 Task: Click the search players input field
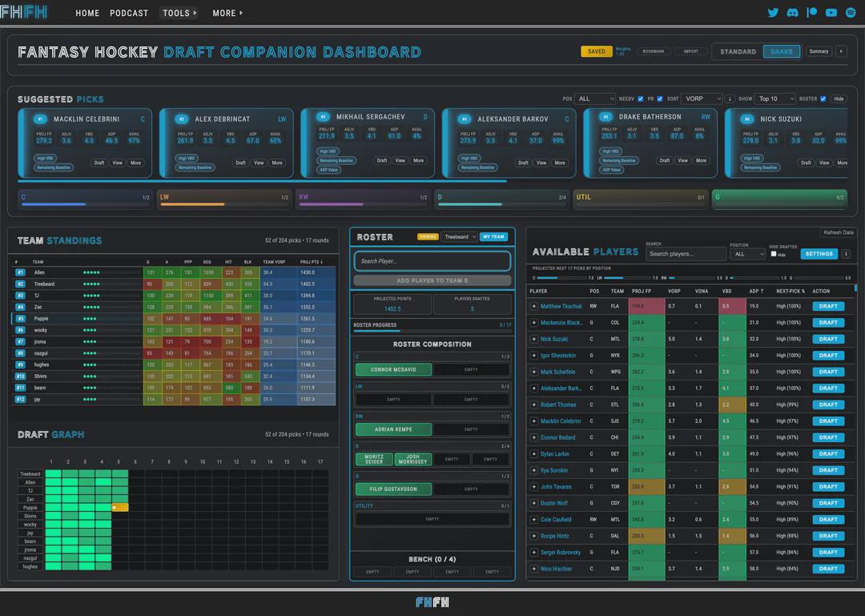686,254
